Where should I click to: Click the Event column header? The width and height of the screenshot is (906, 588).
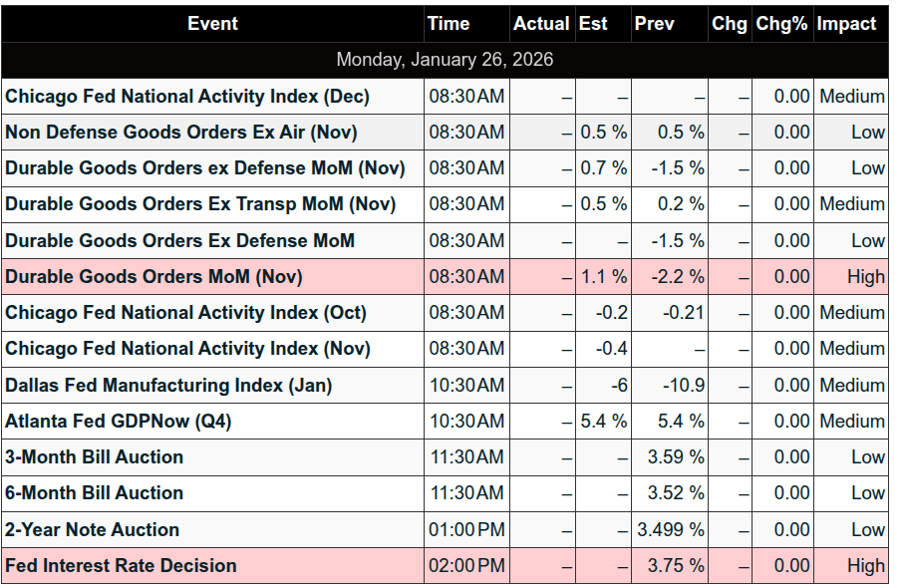212,24
